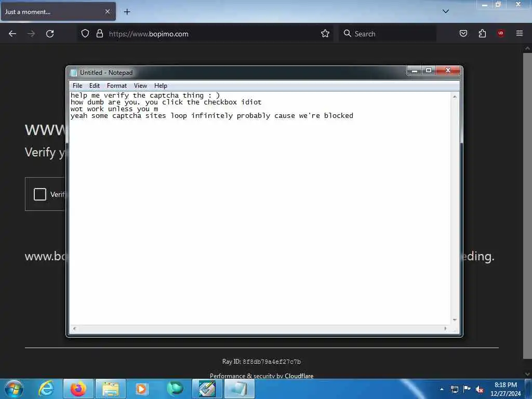Click Show desktop strip beside the clock
The width and height of the screenshot is (532, 399).
coord(528,389)
